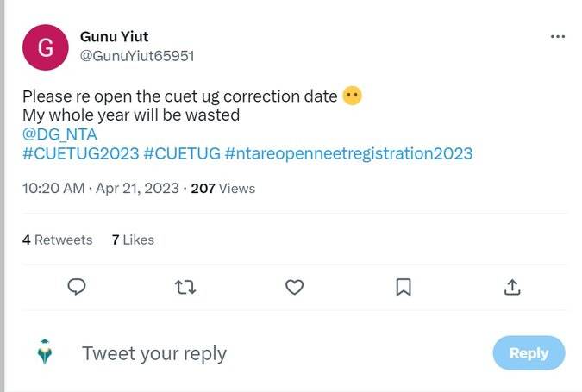The image size is (582, 392).
Task: Retweet this post using the retweet icon
Action: click(x=185, y=287)
